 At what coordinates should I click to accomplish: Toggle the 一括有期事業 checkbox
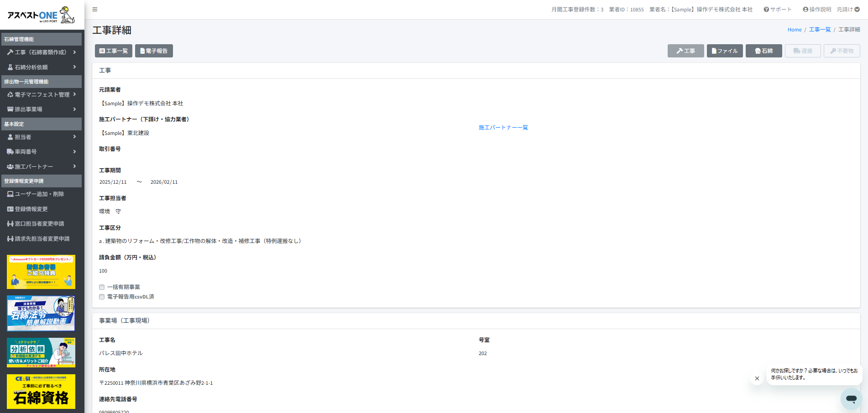[x=102, y=287]
